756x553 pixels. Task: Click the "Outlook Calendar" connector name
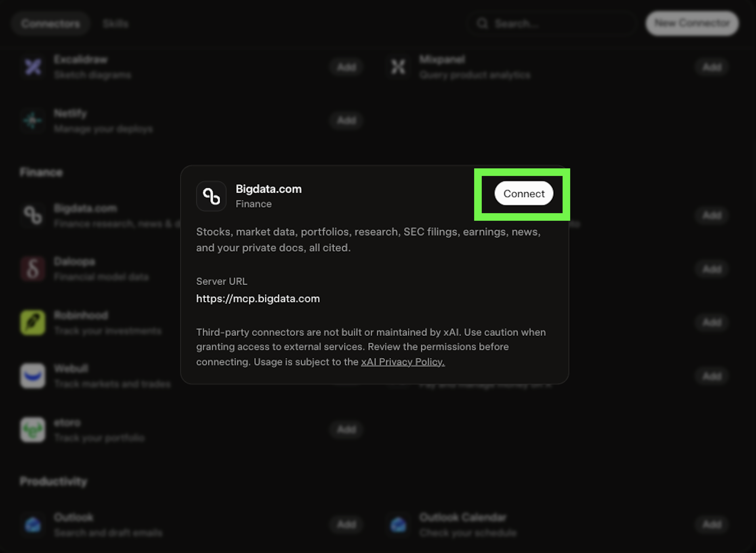463,517
